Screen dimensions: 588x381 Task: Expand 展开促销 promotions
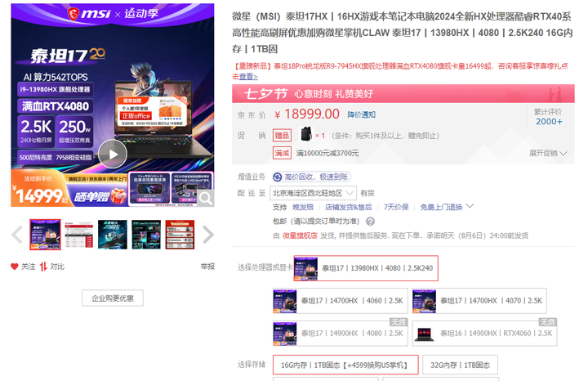(x=548, y=153)
